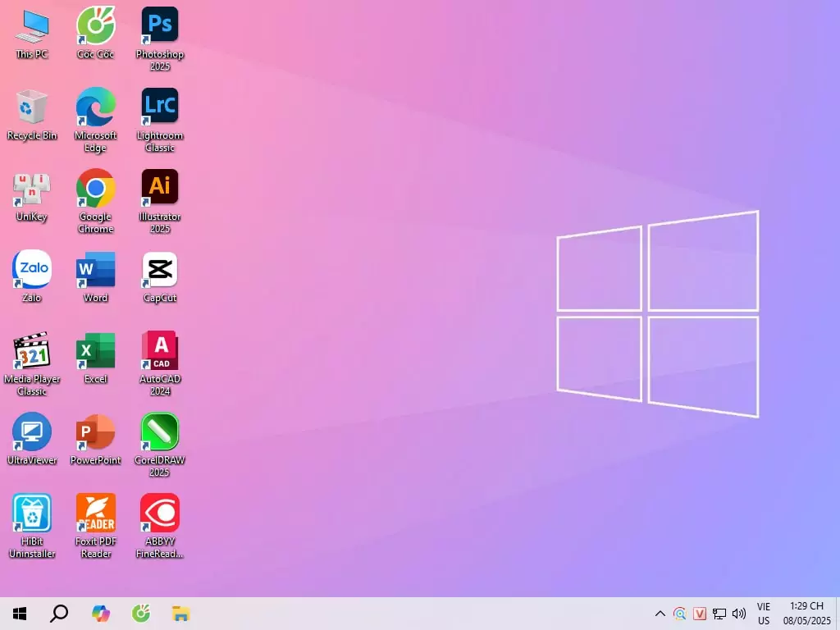Select the Microsoft Edge shortcut

[x=95, y=120]
